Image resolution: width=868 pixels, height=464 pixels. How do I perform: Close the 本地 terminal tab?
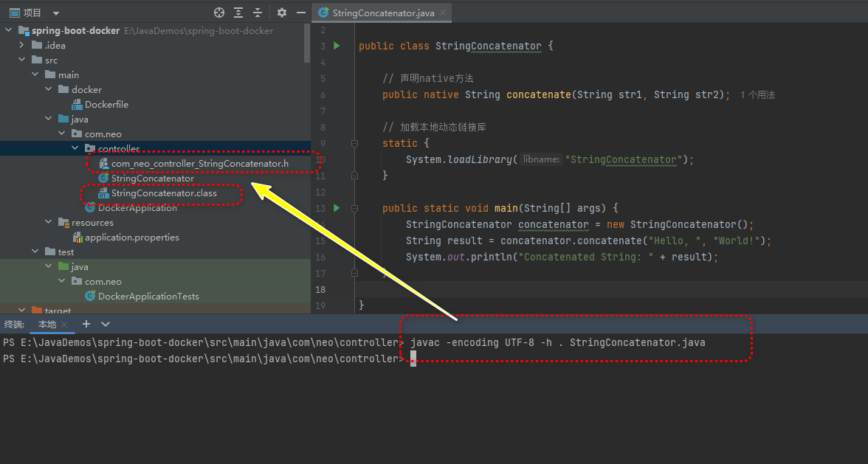64,325
